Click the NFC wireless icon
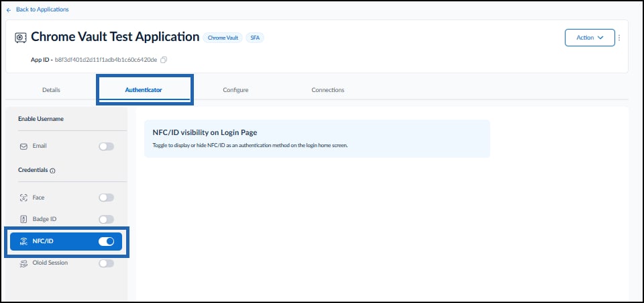 [x=23, y=241]
